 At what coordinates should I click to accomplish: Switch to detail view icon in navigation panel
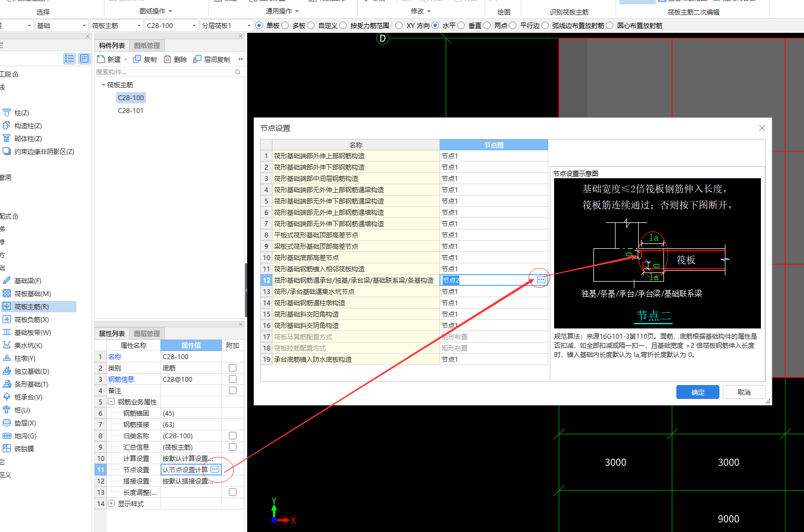click(x=84, y=58)
